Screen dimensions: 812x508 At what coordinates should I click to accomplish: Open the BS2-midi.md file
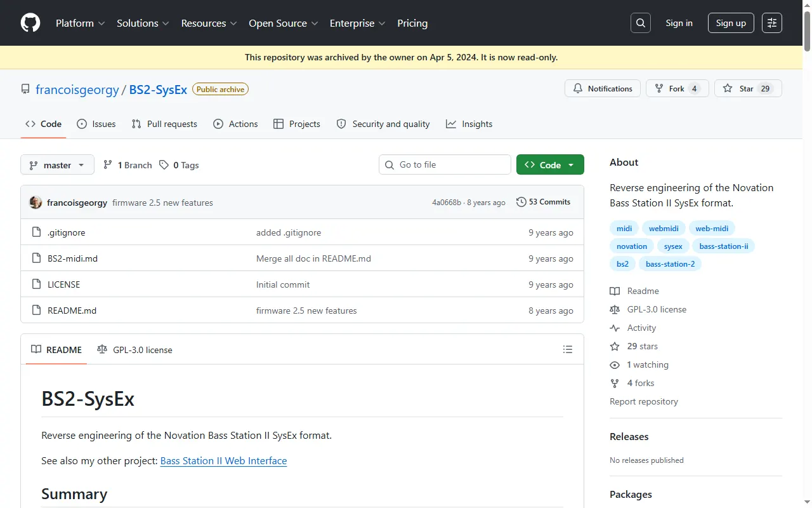click(72, 258)
